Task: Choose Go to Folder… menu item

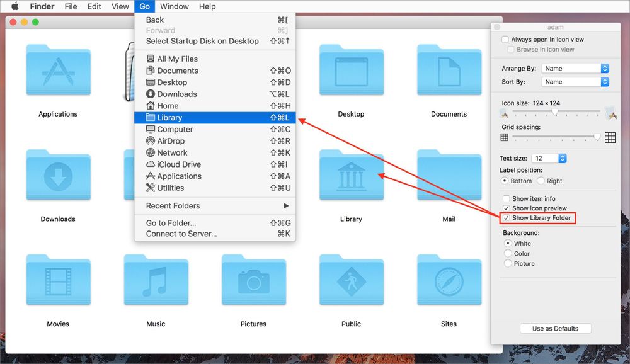Action: point(215,223)
